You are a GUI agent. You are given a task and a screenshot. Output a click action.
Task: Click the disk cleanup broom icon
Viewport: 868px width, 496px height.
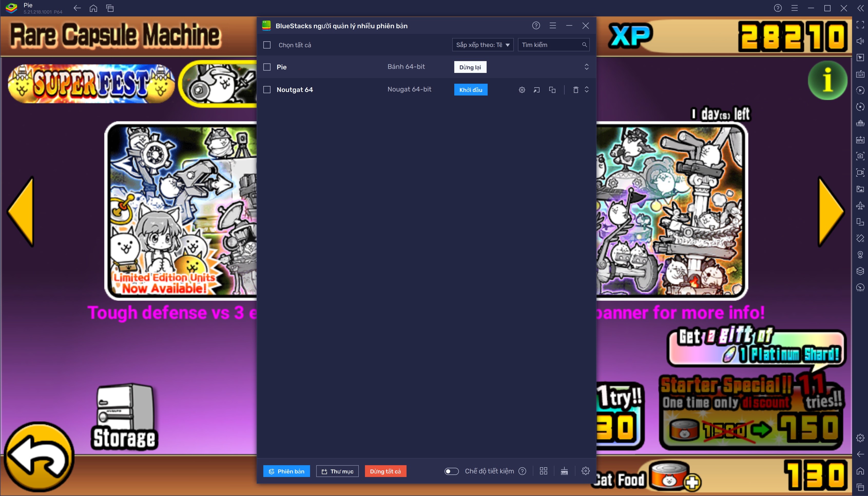tap(564, 471)
